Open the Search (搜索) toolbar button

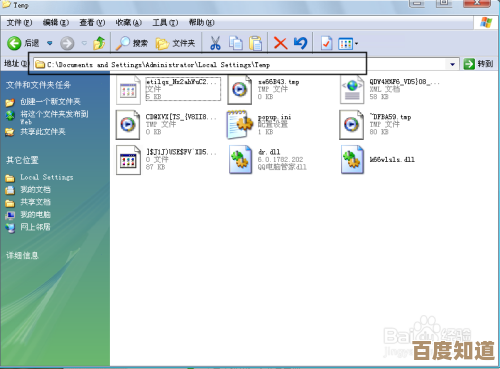(132, 43)
